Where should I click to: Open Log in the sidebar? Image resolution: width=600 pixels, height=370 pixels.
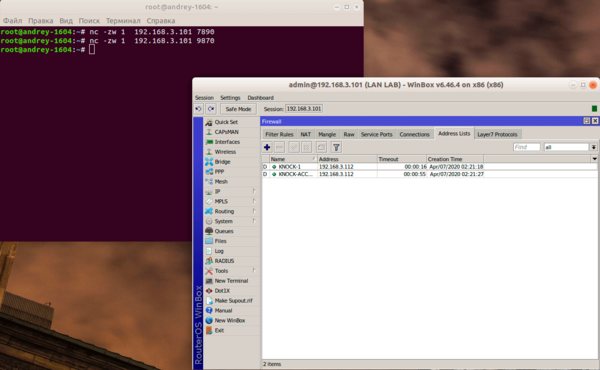[219, 251]
